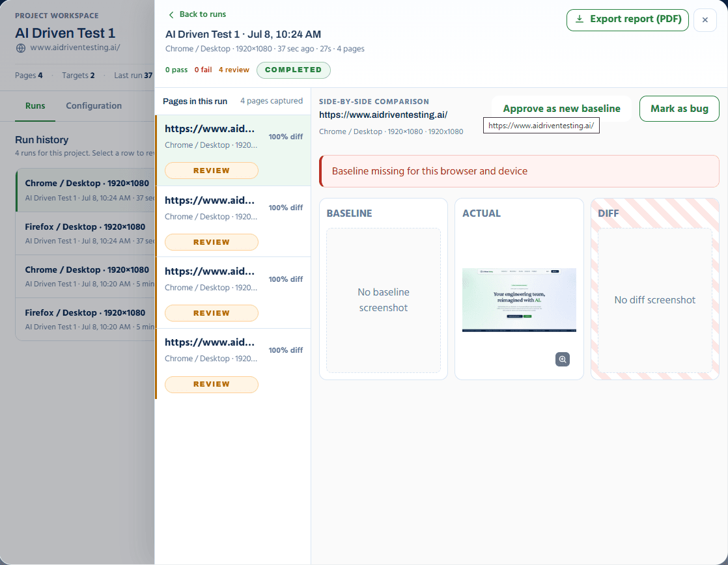Click the www.aidriventesting.ai/ project URL
728x565 pixels.
tap(76, 48)
